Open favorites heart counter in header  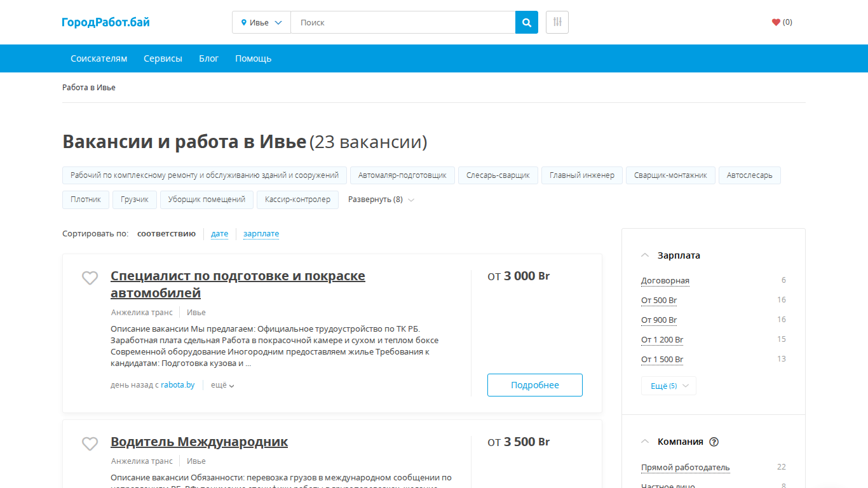[782, 22]
